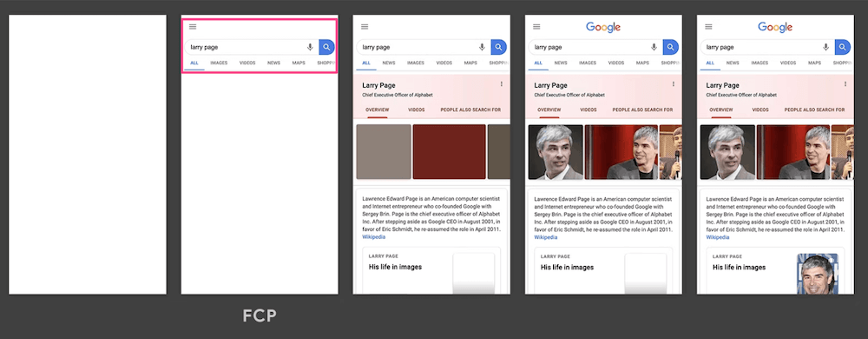Open loaded 'His life in images' photo, final frame
The image size is (868, 339).
(x=818, y=274)
